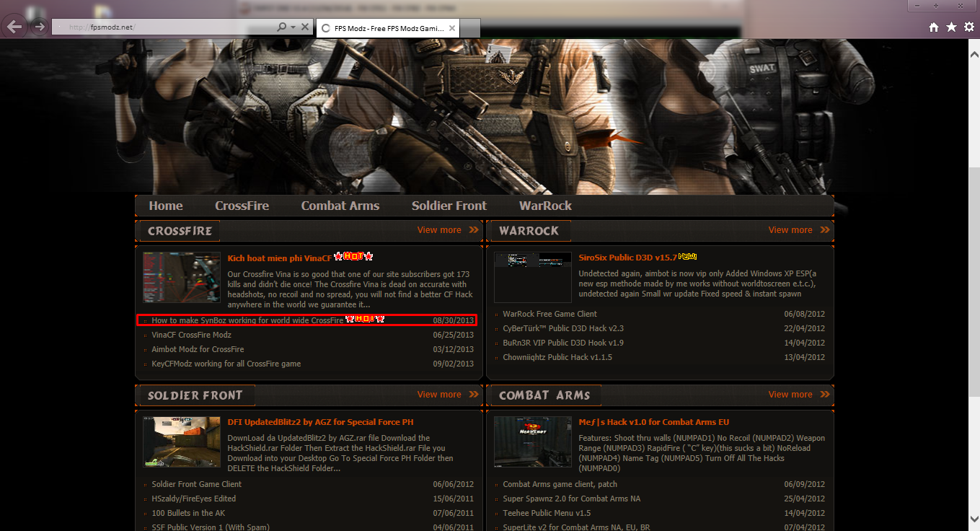
Task: Open the DFI UpdatedBlitz2 post thumbnail
Action: (x=182, y=442)
